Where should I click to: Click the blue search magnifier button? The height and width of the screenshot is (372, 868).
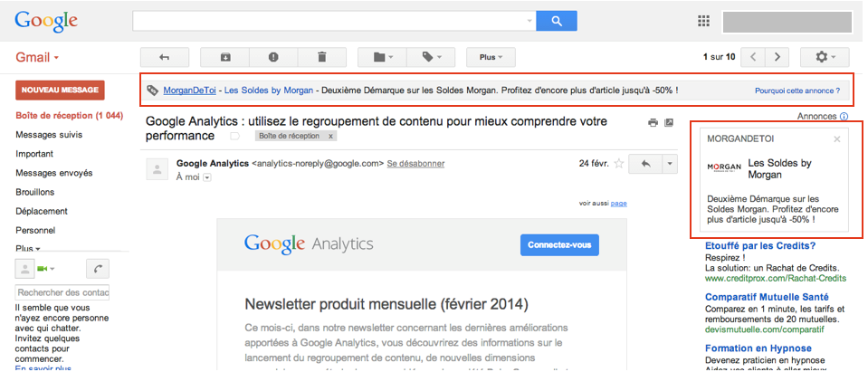tap(556, 21)
